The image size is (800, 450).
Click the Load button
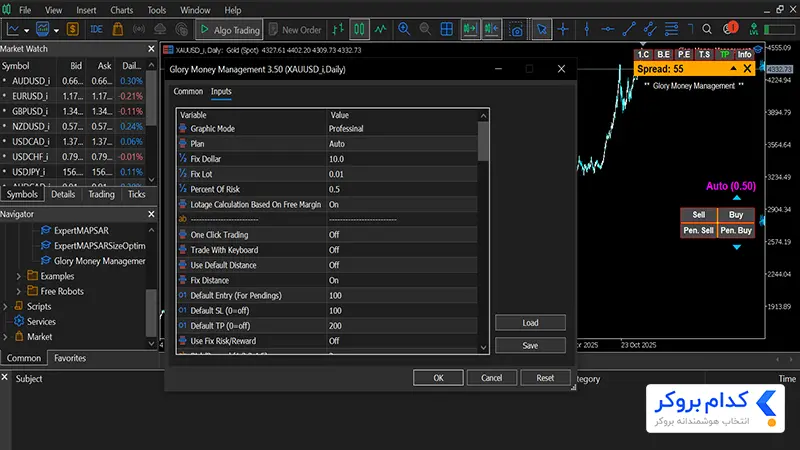click(x=530, y=323)
